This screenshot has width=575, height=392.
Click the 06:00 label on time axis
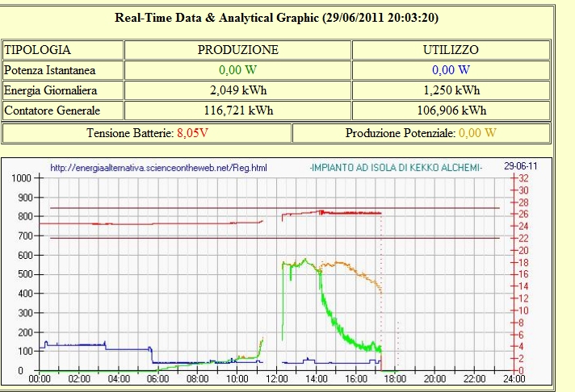tap(158, 378)
